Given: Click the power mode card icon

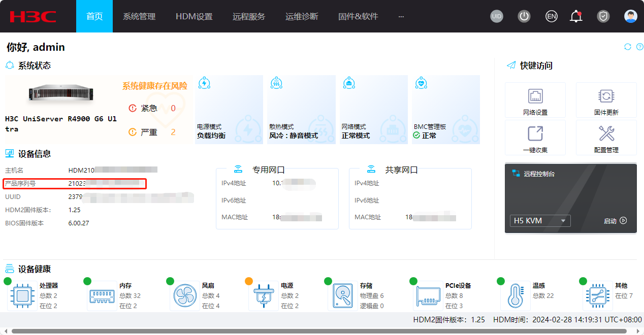Looking at the screenshot, I should (x=204, y=83).
